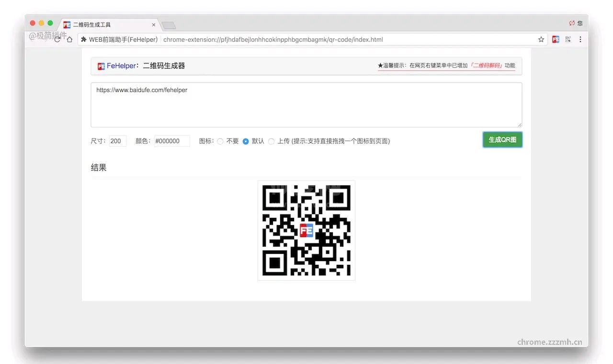Focus the URL text area

(x=306, y=105)
